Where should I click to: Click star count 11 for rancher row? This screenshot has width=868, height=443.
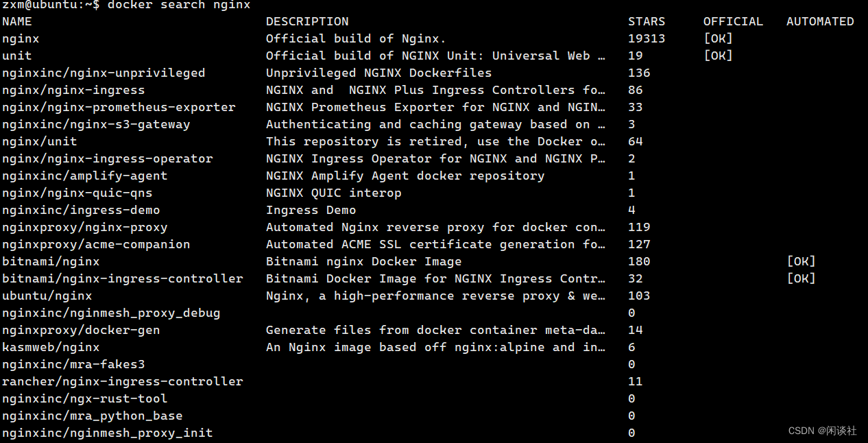[x=636, y=381]
